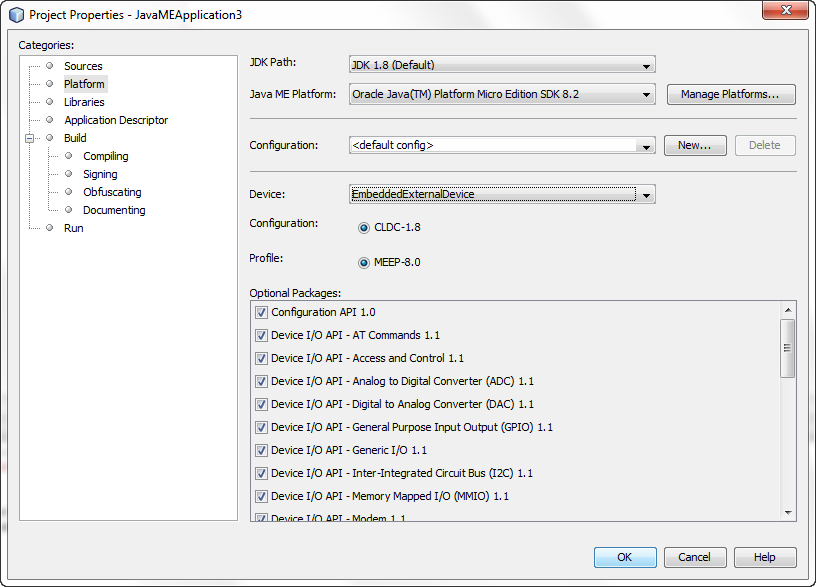Click the Compiling node bullet icon
This screenshot has height=587, width=816.
69,156
